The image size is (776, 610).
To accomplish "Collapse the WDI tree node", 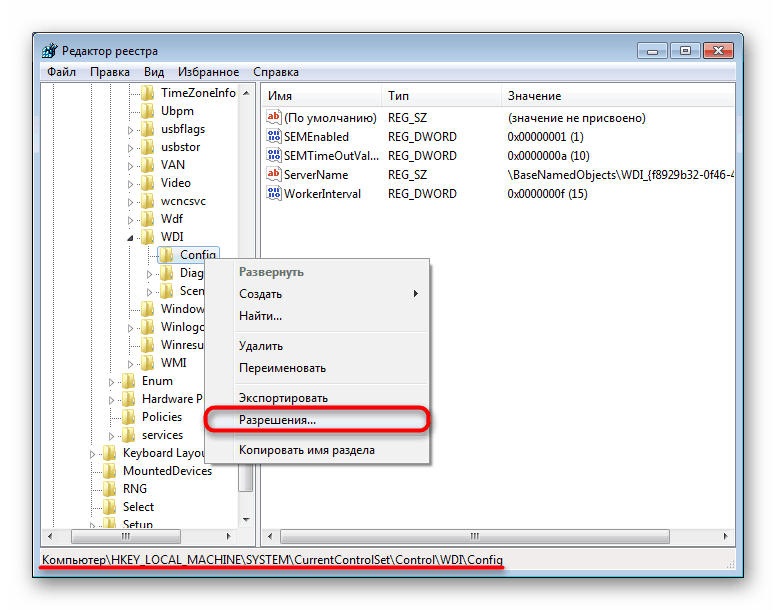I will coord(131,238).
